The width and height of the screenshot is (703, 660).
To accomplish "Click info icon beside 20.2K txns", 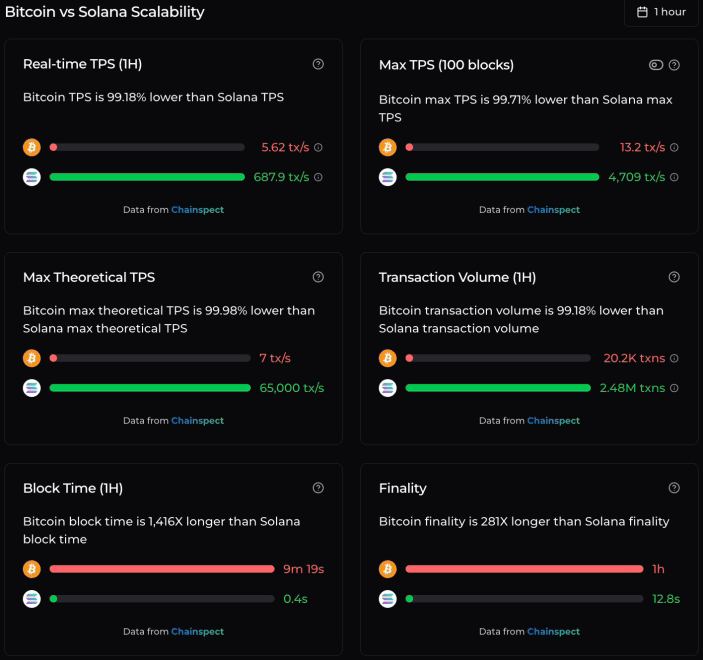I will [674, 358].
